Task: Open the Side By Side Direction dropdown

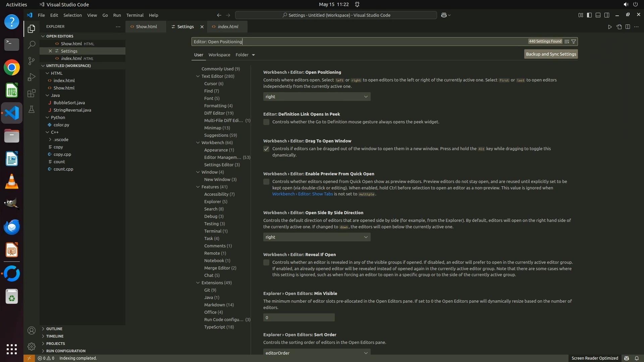Action: point(317,237)
